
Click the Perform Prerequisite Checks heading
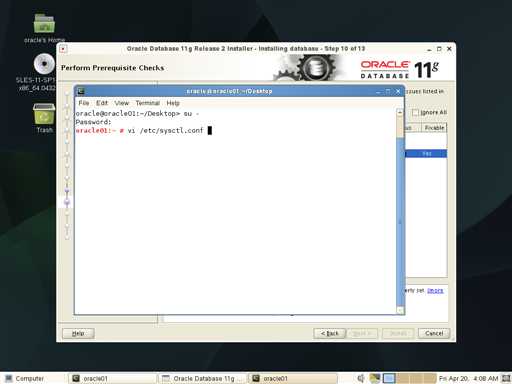[x=112, y=68]
